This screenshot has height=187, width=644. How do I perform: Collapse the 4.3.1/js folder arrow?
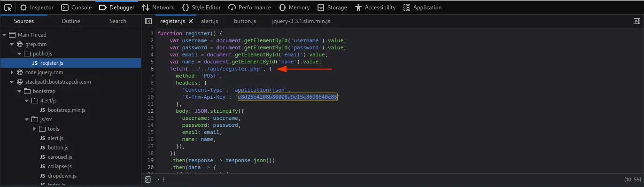click(x=27, y=101)
